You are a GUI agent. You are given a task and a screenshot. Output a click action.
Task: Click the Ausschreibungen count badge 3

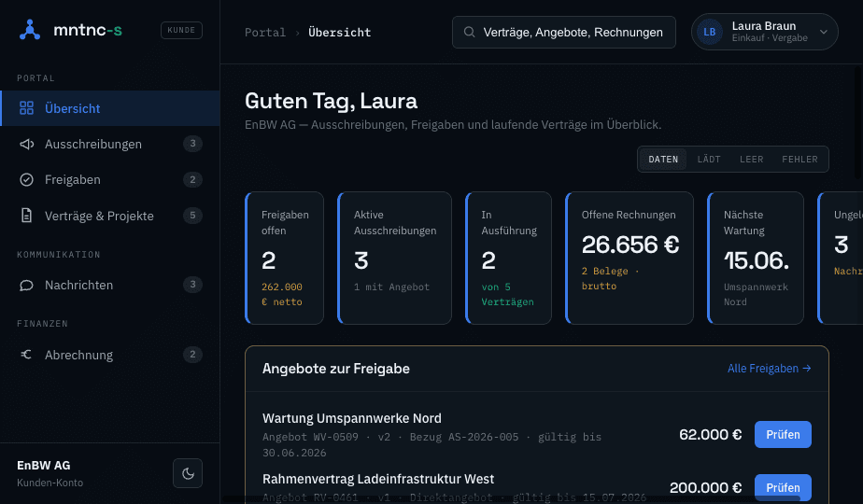point(192,144)
